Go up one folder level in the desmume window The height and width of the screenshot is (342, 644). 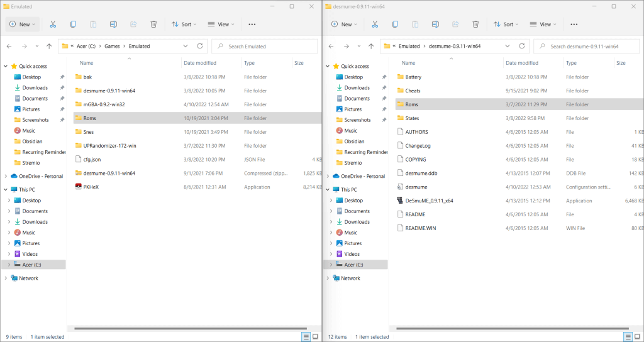[371, 47]
